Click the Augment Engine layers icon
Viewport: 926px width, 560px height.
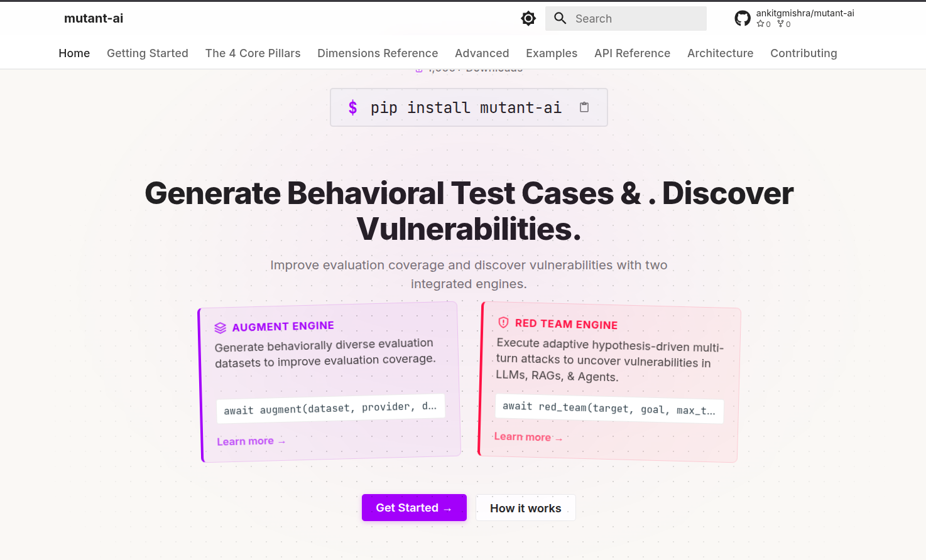point(221,328)
